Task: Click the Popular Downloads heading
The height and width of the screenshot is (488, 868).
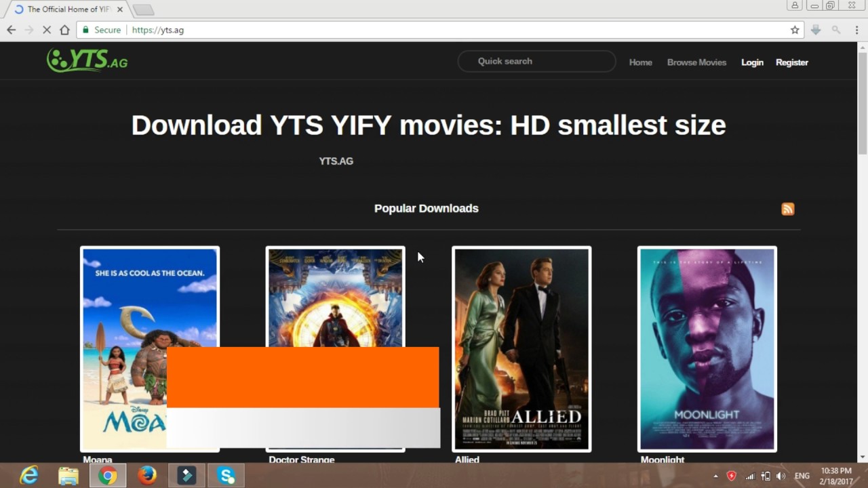Action: [427, 208]
